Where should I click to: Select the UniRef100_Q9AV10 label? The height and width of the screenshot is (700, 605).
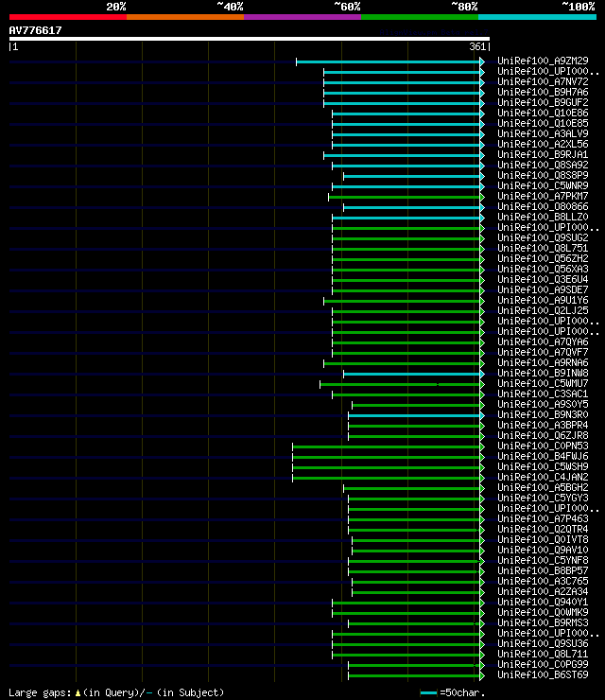tap(543, 551)
